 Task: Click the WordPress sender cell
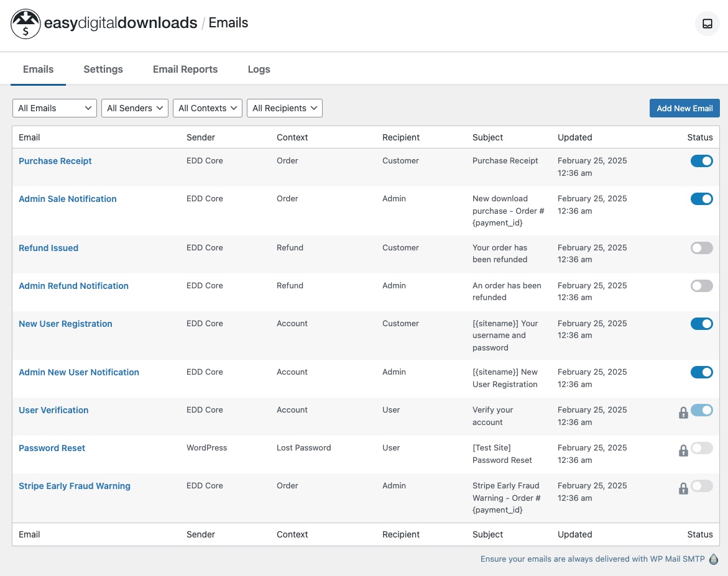206,448
